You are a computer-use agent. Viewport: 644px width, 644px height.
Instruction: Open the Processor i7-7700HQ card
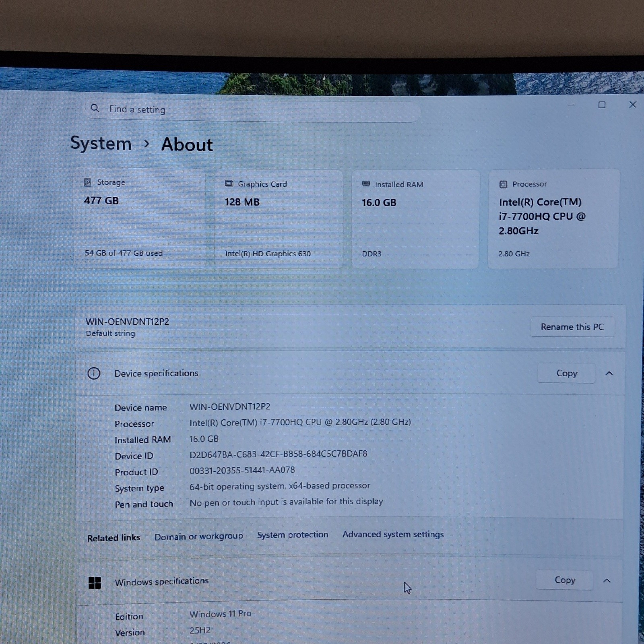pyautogui.click(x=553, y=219)
